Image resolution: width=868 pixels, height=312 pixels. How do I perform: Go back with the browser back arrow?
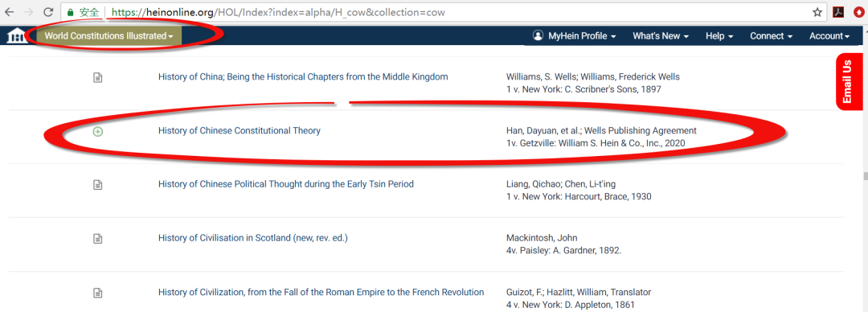(x=10, y=11)
